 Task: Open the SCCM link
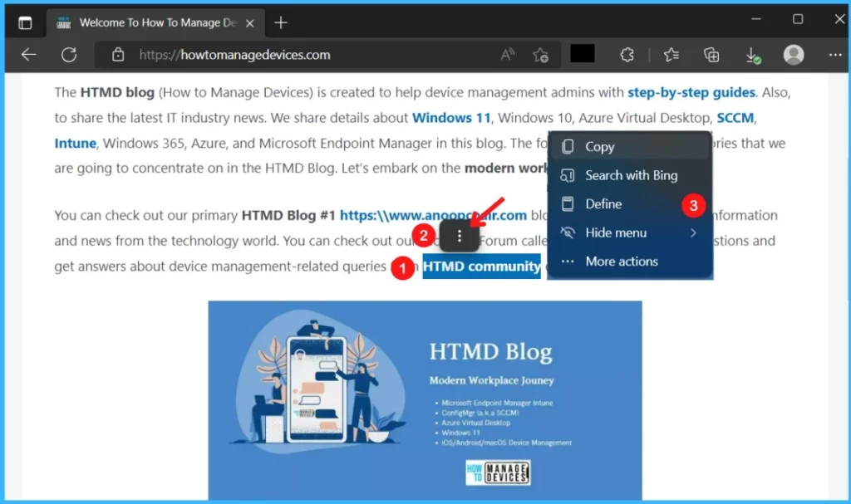click(x=735, y=118)
